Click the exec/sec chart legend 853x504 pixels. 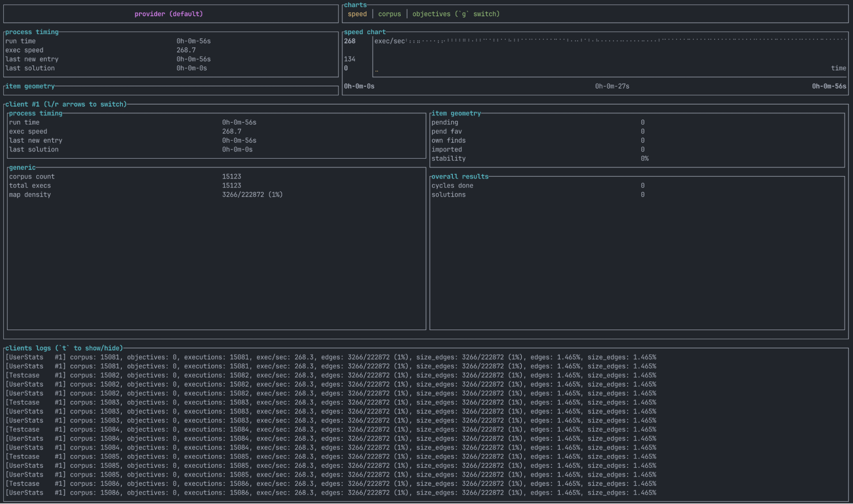389,41
